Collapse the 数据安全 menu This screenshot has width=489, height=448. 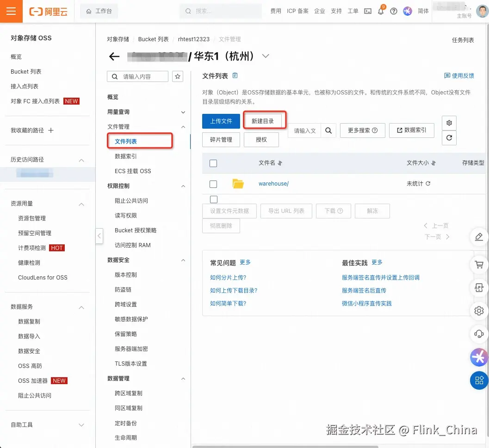(x=183, y=260)
